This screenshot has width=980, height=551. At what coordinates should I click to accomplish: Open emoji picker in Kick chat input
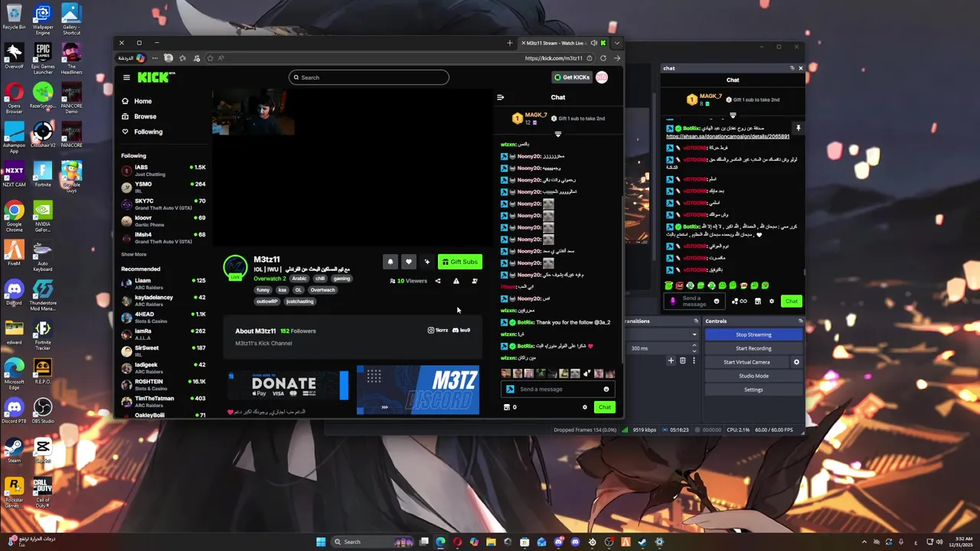pyautogui.click(x=606, y=390)
